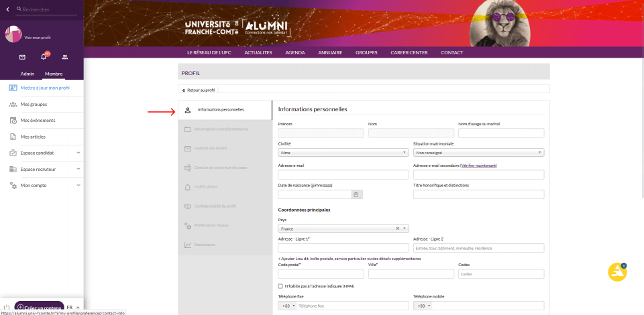Collapse the sidebar with the back arrow
This screenshot has height=315, width=644.
8,9
